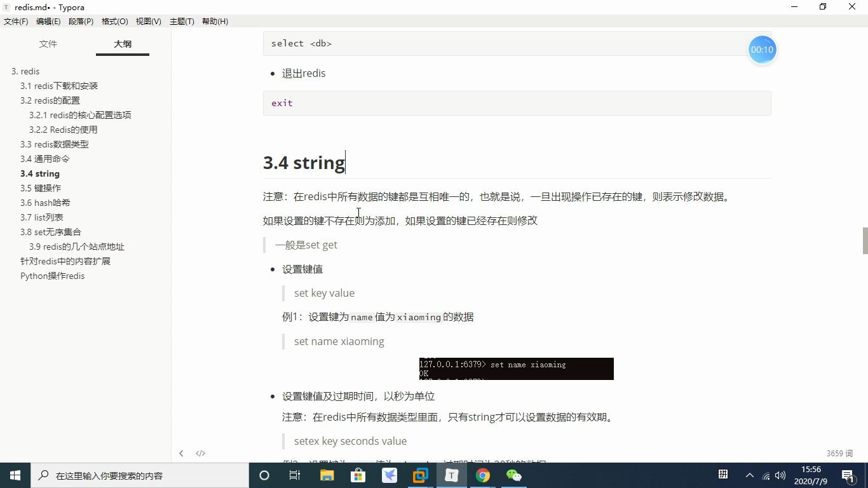This screenshot has height=488, width=868.
Task: Go to 3.5 键操作 in outline
Action: 41,188
